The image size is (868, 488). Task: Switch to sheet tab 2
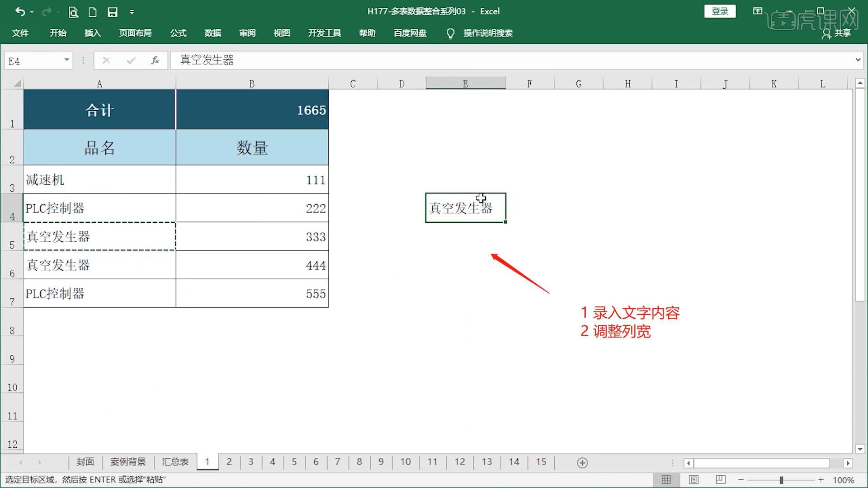[x=229, y=462]
